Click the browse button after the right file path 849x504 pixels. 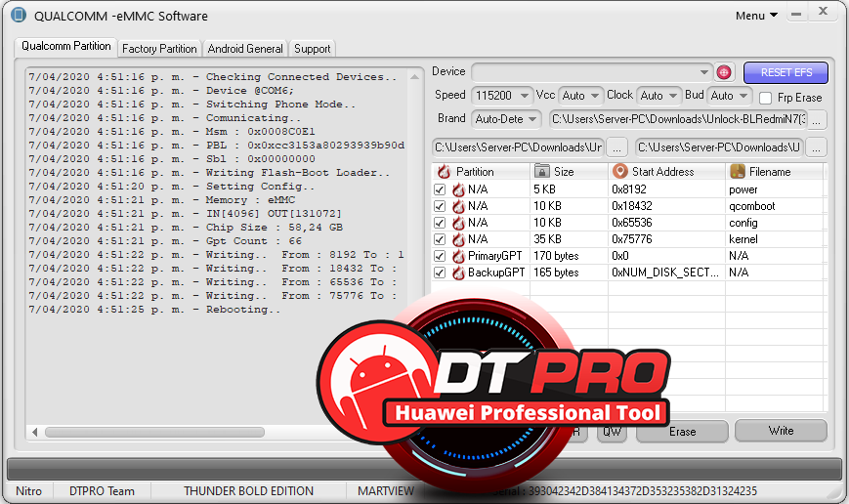(x=817, y=147)
